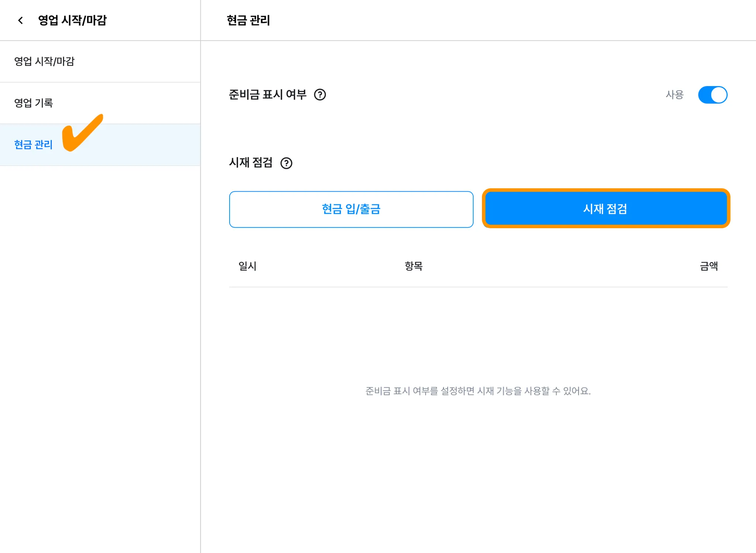The height and width of the screenshot is (553, 756).
Task: Click the 영업 시작/마감 title in top bar
Action: pos(72,20)
